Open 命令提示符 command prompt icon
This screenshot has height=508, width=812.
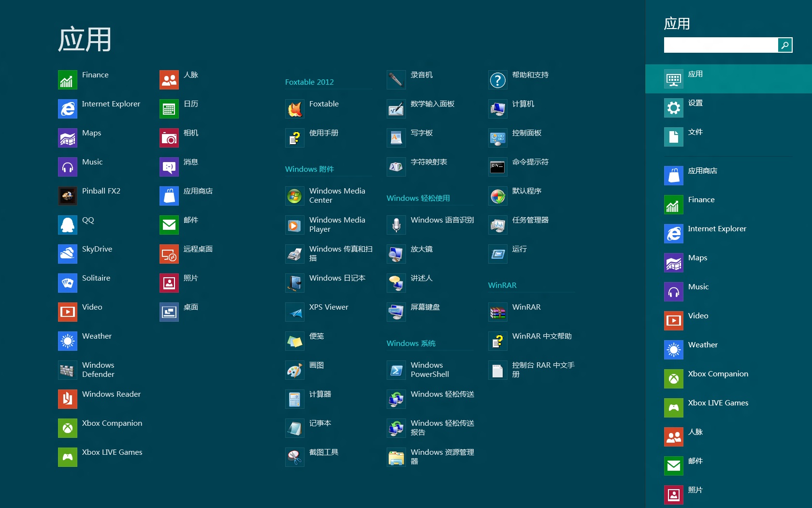pos(498,167)
